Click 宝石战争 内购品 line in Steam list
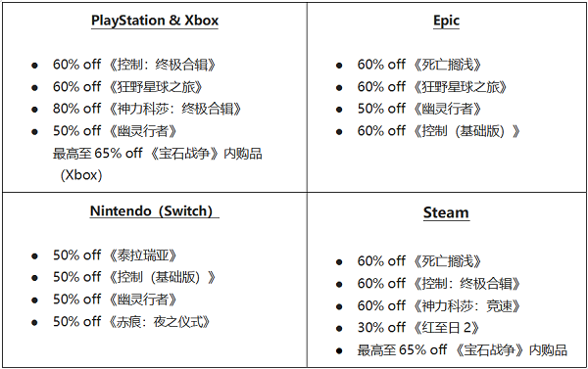This screenshot has width=588, height=369. pos(462,350)
